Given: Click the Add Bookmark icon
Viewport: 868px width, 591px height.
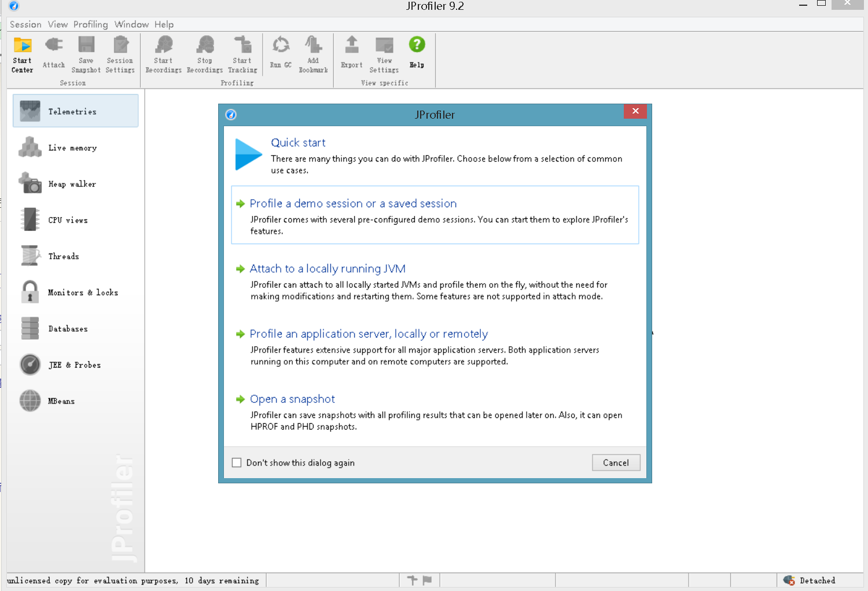Looking at the screenshot, I should (313, 45).
